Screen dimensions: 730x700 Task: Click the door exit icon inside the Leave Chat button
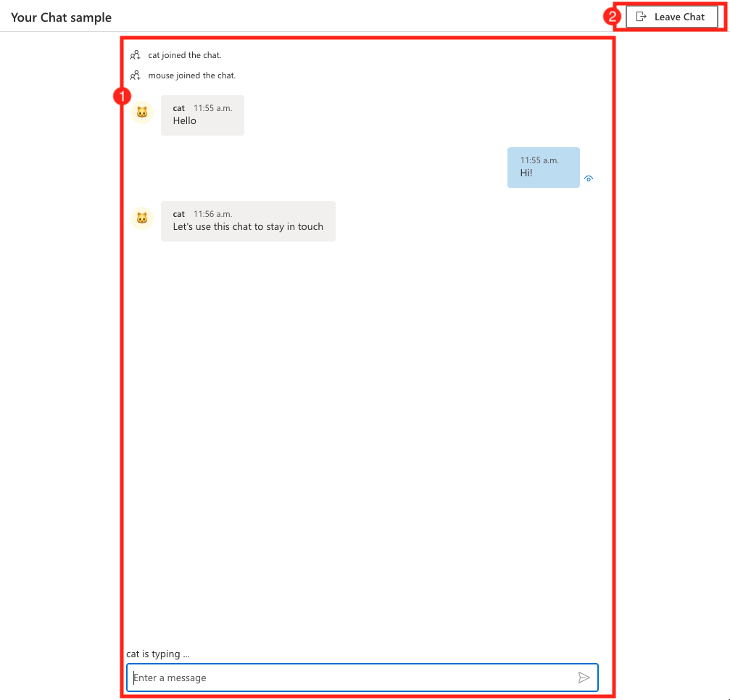pyautogui.click(x=641, y=16)
